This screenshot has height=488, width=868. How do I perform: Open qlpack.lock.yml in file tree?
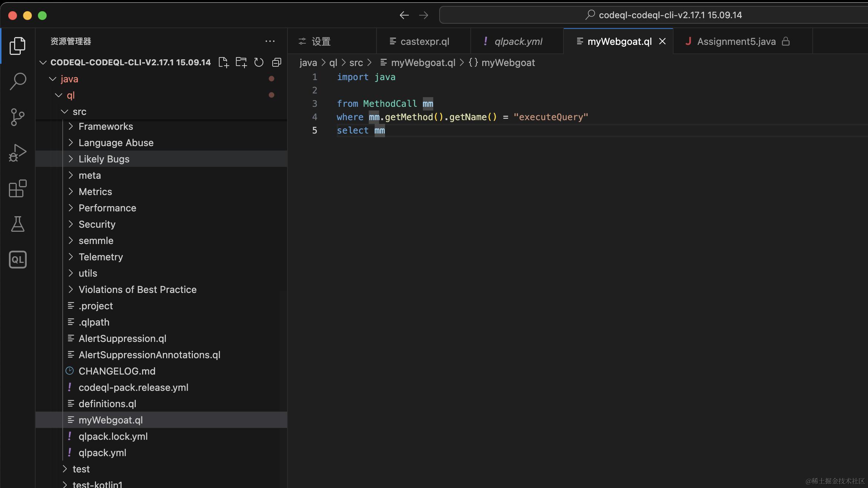113,436
